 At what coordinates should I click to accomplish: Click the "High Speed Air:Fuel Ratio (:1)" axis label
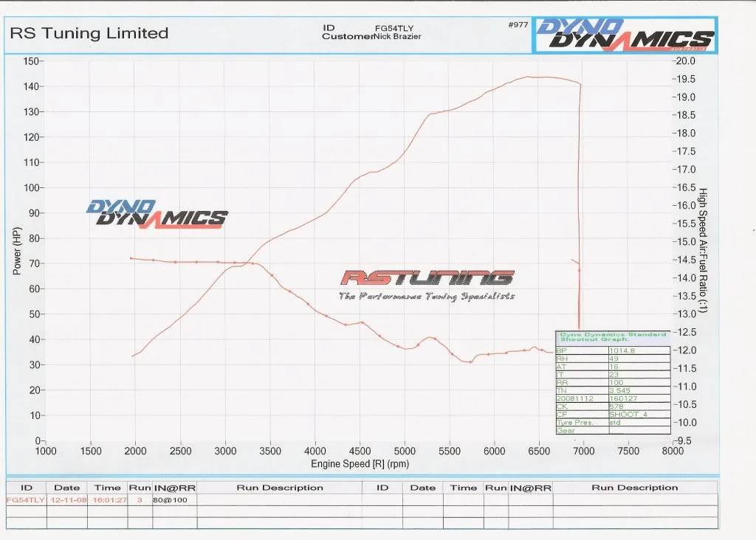pos(703,251)
